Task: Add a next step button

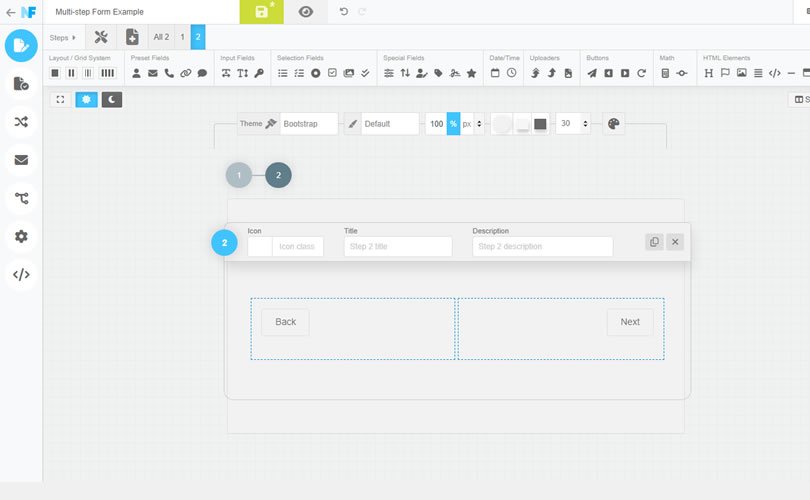Action: click(x=625, y=73)
